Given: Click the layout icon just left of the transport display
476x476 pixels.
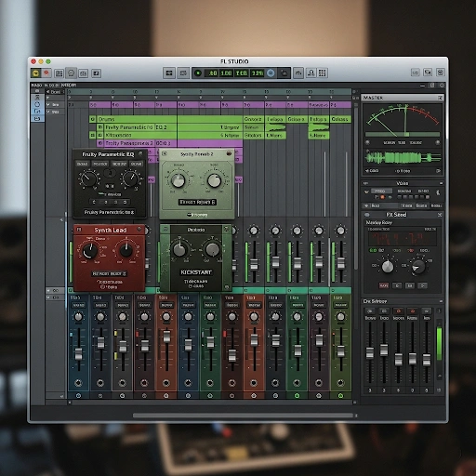Looking at the screenshot, I should click(183, 73).
